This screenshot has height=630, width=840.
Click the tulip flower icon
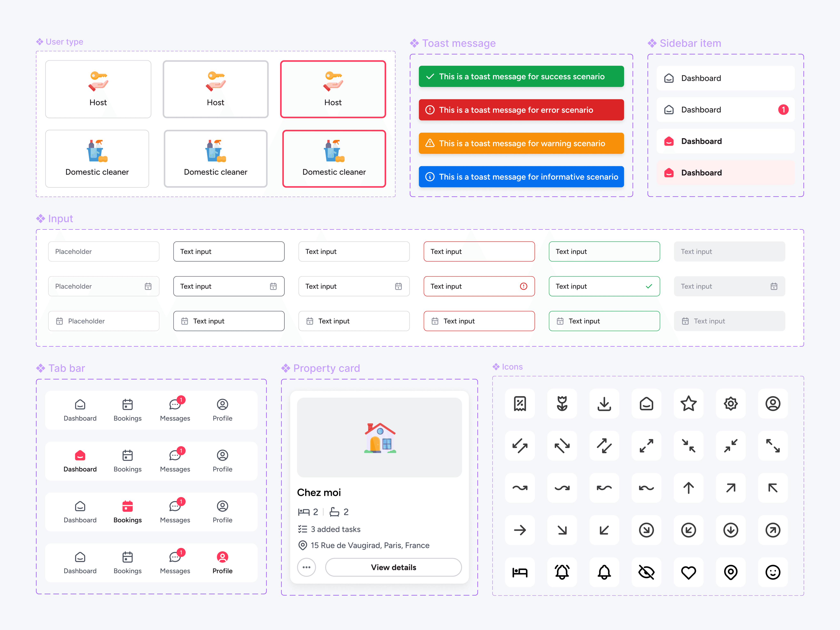[x=562, y=404]
